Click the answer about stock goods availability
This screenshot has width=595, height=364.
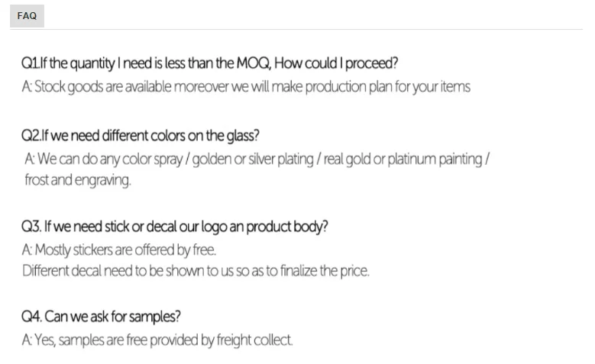click(x=245, y=86)
